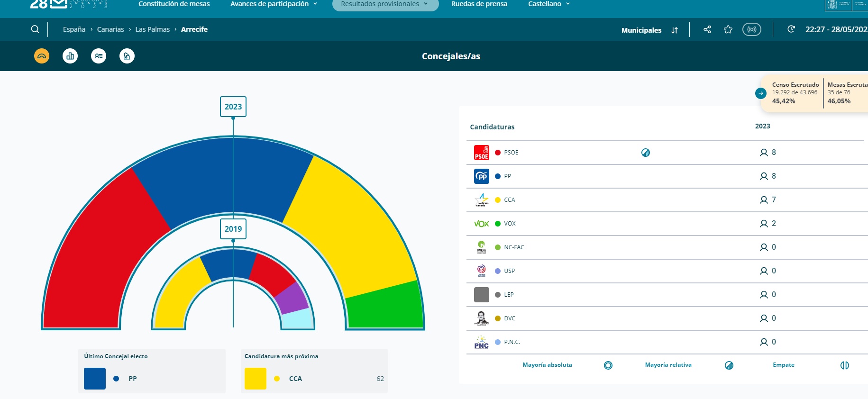Toggle the live broadcast button
The height and width of the screenshot is (399, 868).
(751, 29)
